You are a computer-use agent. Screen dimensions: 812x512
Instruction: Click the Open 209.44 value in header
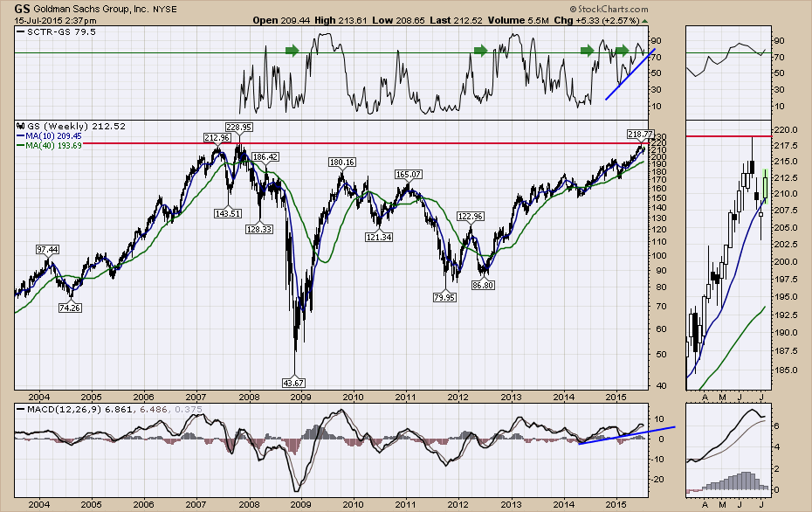pos(281,21)
